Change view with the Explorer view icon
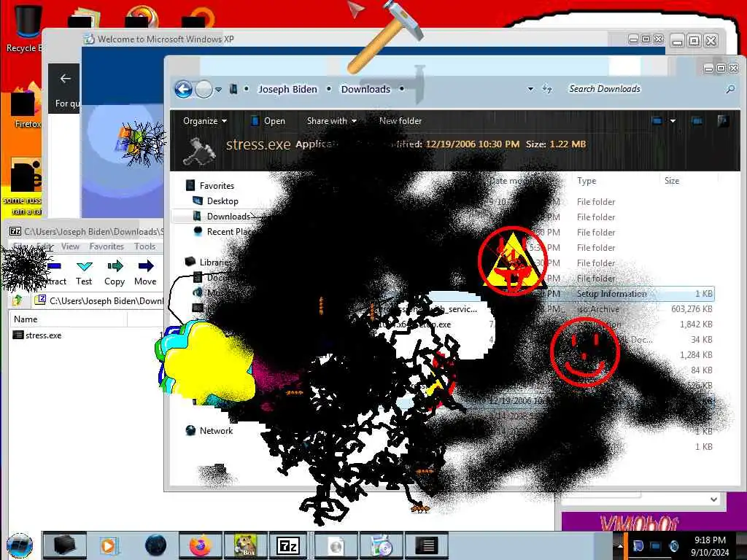 (x=657, y=121)
